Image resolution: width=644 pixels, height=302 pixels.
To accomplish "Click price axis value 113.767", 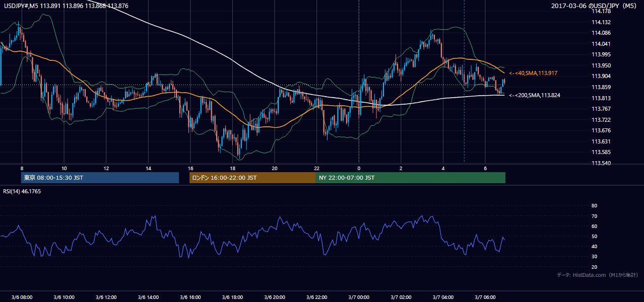I will [x=601, y=109].
